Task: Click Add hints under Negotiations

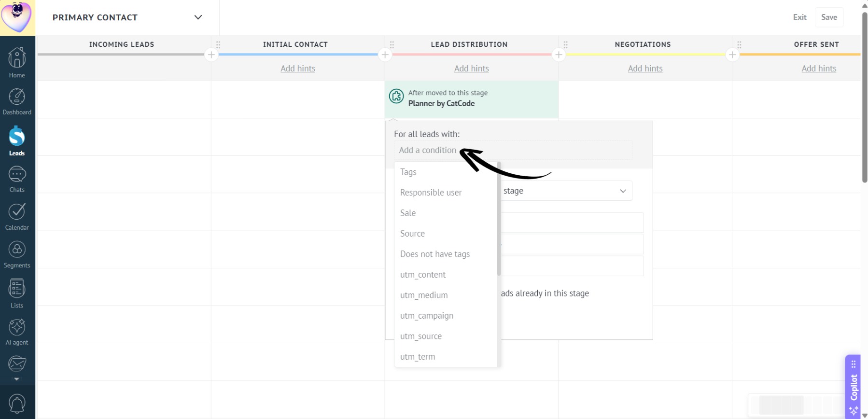Action: [645, 69]
